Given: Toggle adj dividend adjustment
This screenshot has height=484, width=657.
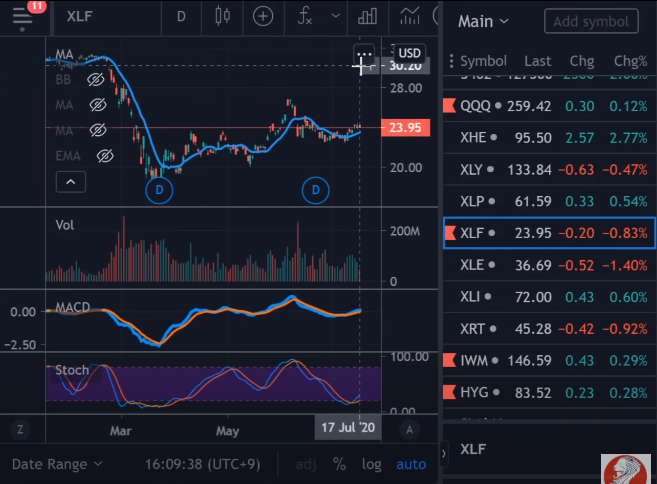Looking at the screenshot, I should coord(306,464).
